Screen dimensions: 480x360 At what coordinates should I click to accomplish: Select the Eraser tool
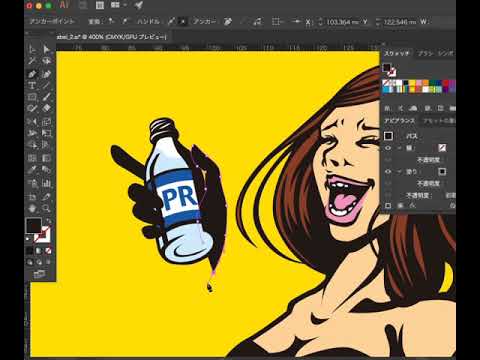[46, 108]
